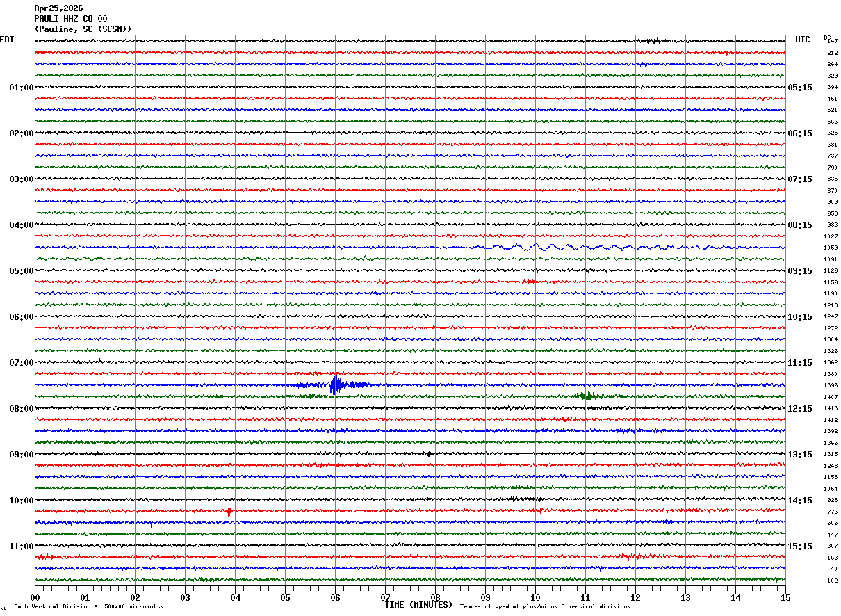The width and height of the screenshot is (841, 616).
Task: Select the 07:00 EDT time label
Action: 21,363
